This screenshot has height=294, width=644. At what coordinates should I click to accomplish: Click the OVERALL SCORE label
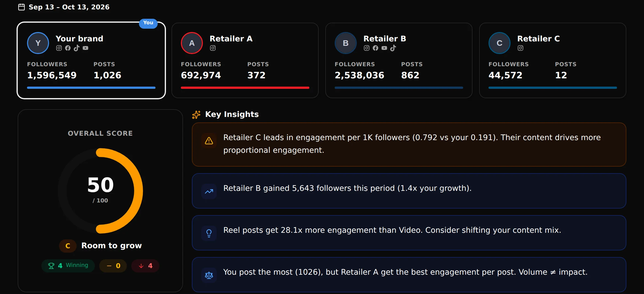pos(100,133)
